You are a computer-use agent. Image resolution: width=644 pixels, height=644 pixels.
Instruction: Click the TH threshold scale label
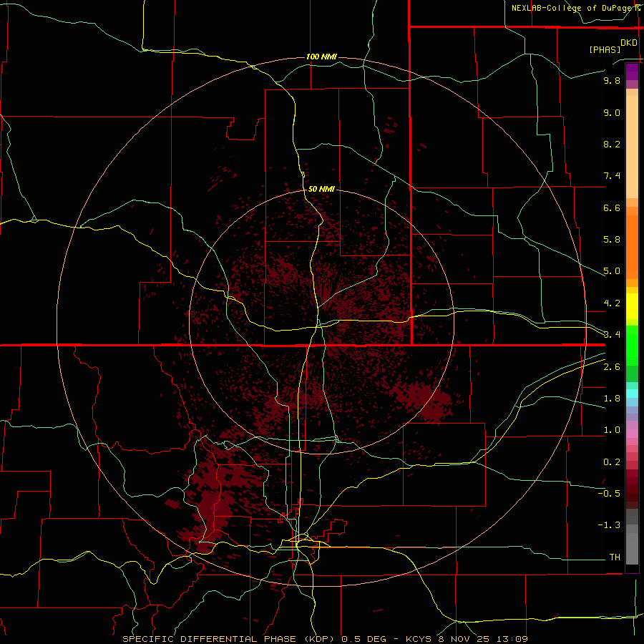[x=615, y=557]
